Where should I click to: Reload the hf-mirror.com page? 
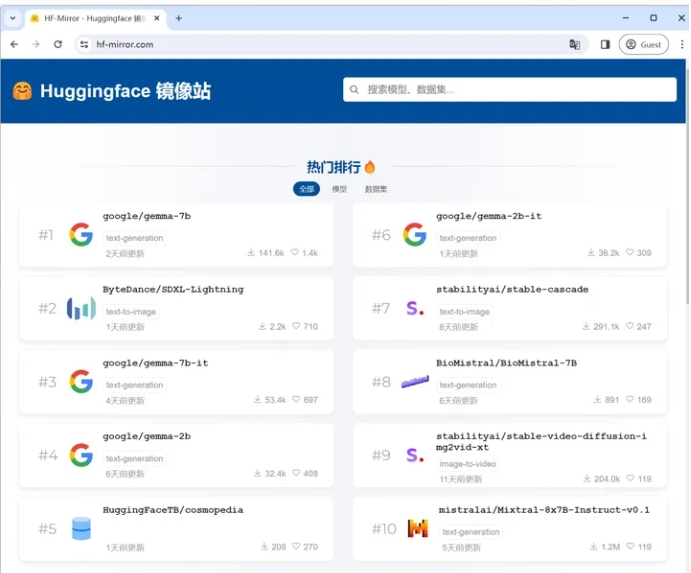[x=58, y=44]
